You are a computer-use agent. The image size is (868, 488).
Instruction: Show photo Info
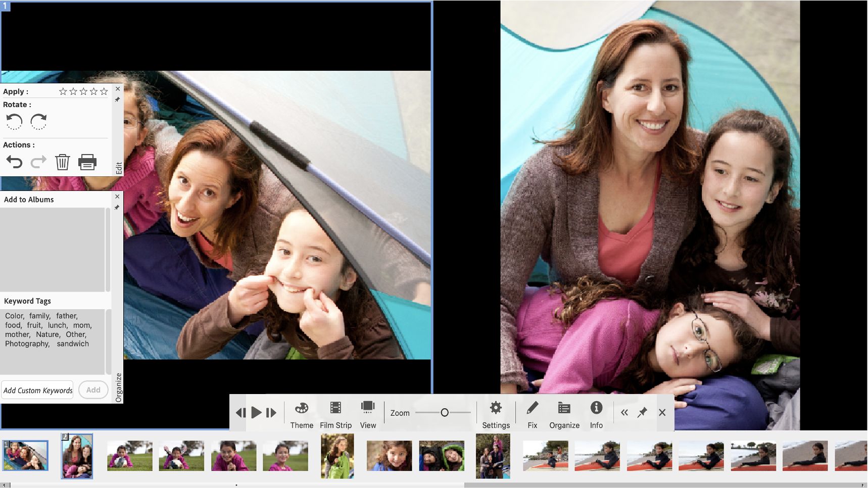pos(596,415)
